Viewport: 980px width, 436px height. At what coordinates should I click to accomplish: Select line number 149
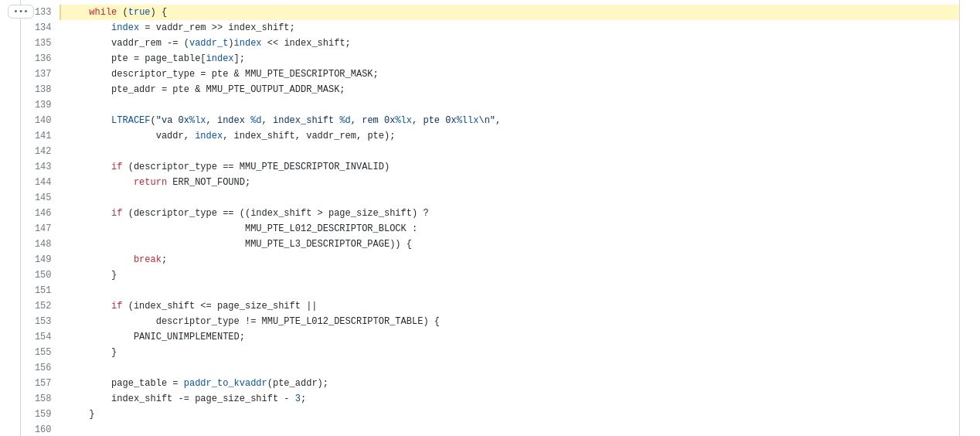pos(43,260)
